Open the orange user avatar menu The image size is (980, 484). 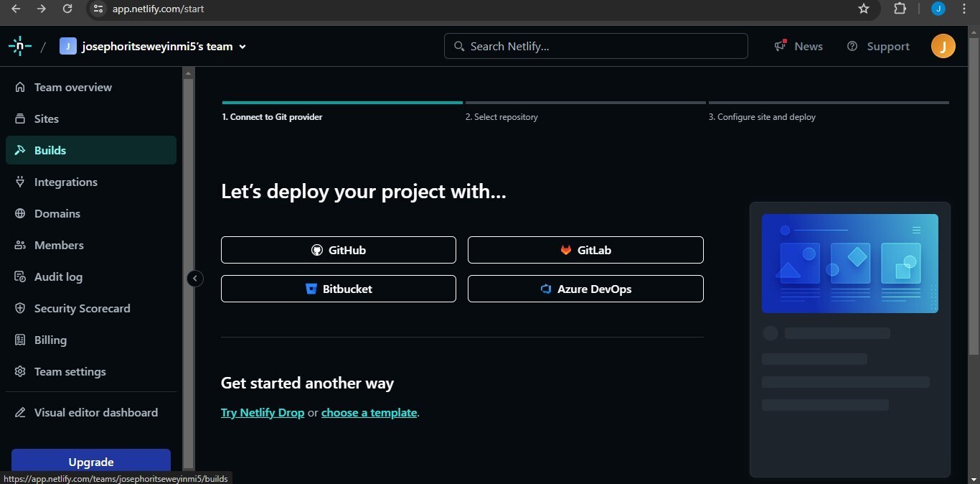tap(943, 47)
